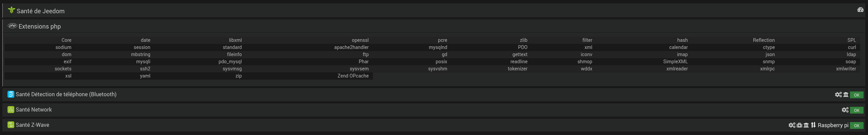Click the OK badge on the Santé Network row
Viewport: 868px width, 135px height.
point(857,110)
